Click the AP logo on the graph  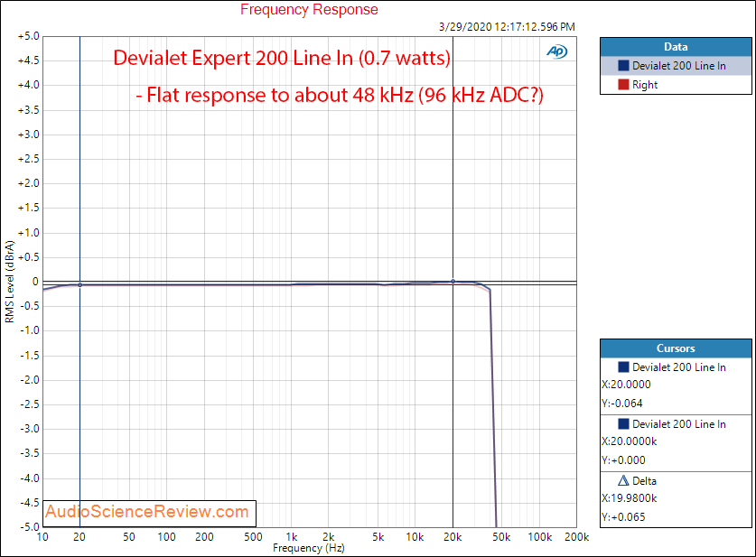(x=557, y=51)
